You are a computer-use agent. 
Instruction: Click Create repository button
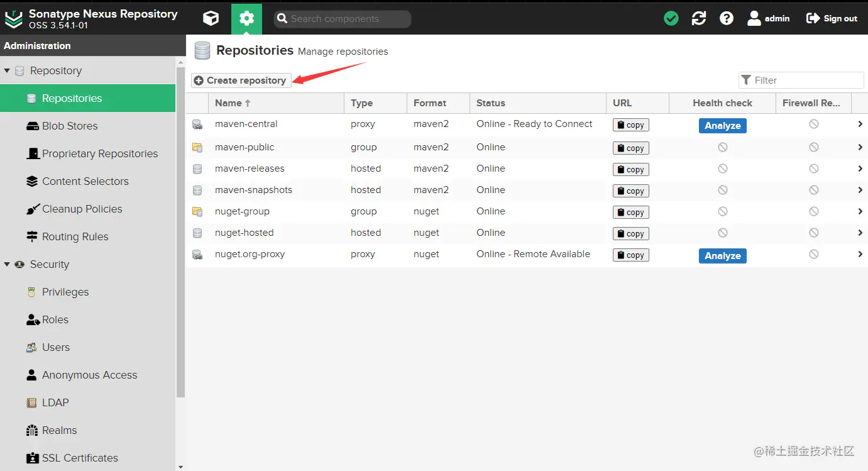point(241,80)
